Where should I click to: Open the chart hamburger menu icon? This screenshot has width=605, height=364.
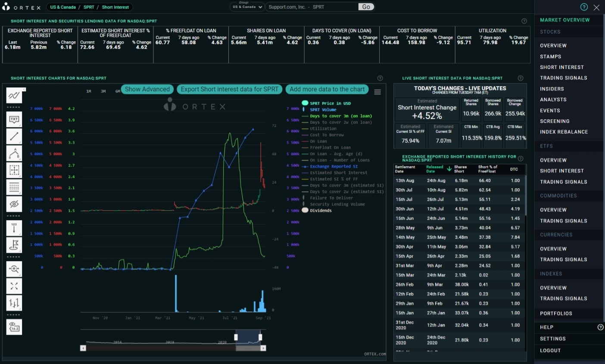point(377,92)
